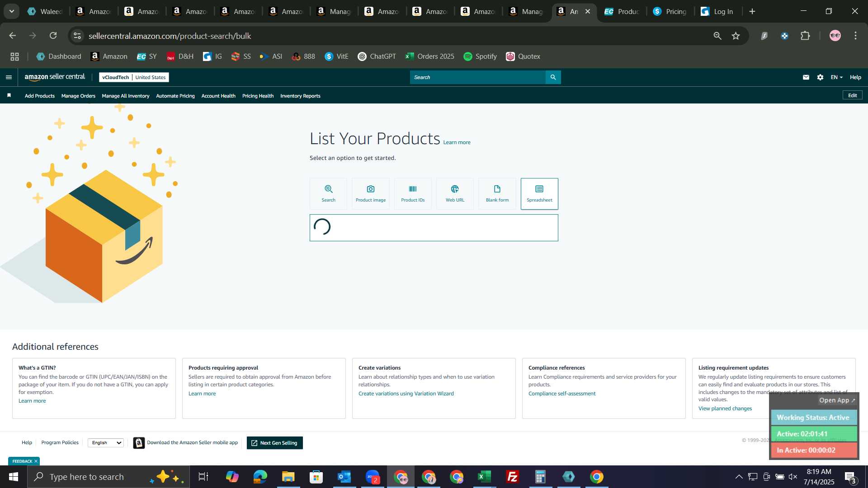This screenshot has height=488, width=868.
Task: Click Open App in tracker widget
Action: click(837, 400)
